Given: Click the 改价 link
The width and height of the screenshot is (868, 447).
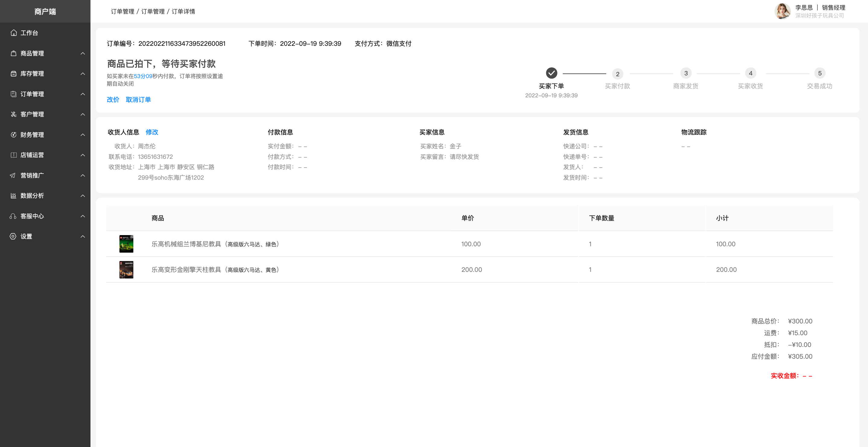Looking at the screenshot, I should [113, 99].
